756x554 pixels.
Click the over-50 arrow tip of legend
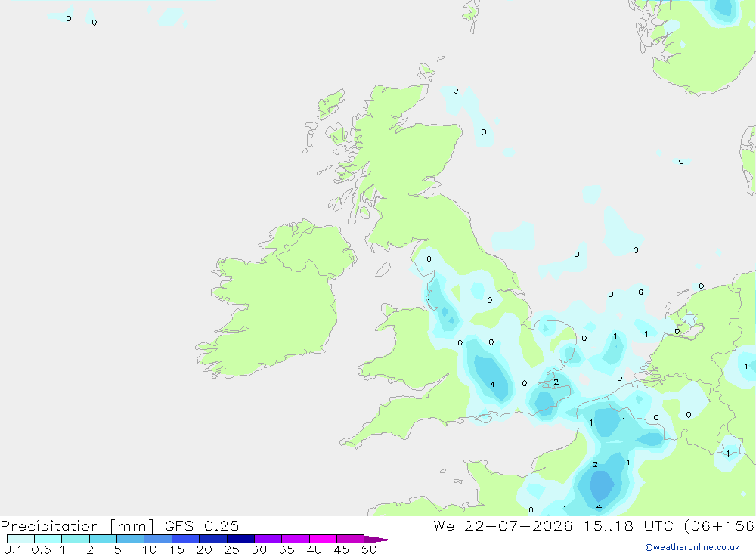point(378,540)
